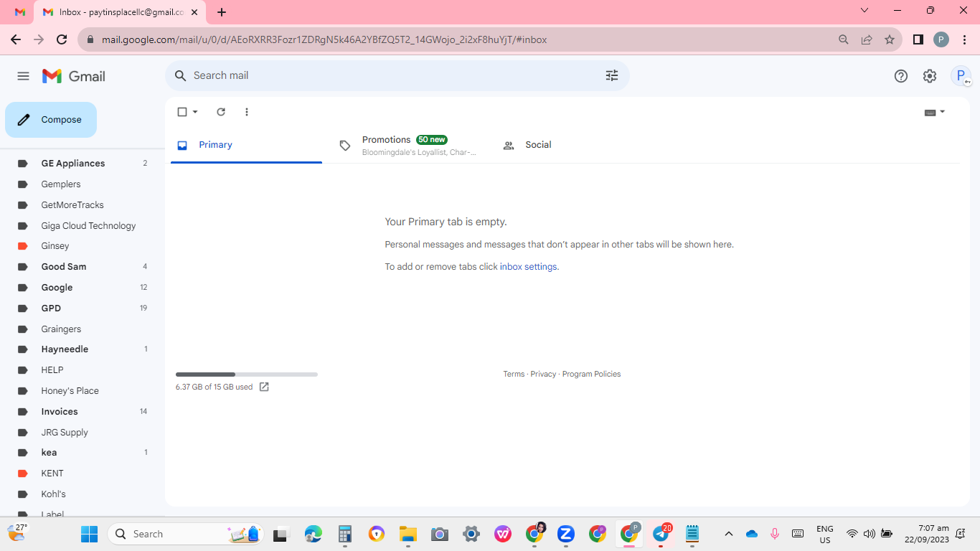Open the Google account avatar
Image resolution: width=980 pixels, height=551 pixels.
tap(961, 76)
